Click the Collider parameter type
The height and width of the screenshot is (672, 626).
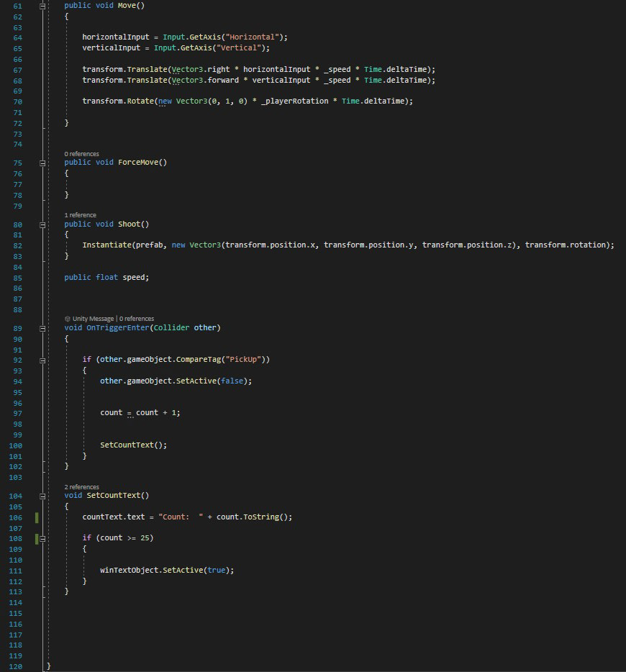(171, 328)
